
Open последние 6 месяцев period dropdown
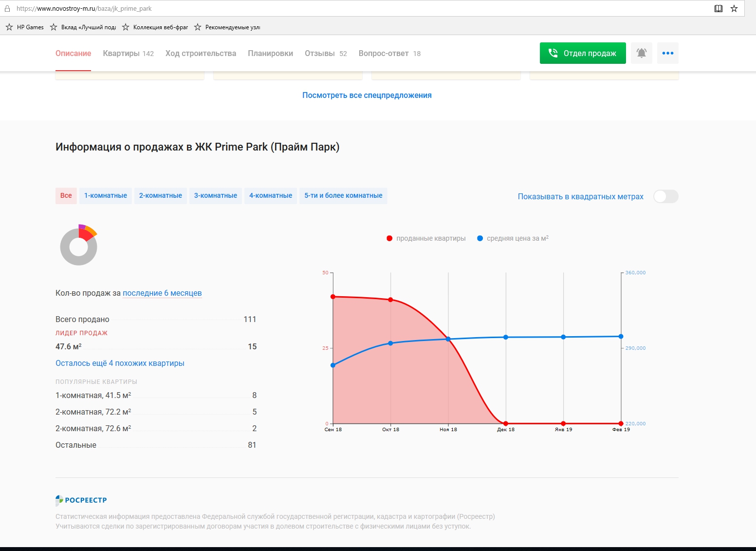click(x=162, y=293)
